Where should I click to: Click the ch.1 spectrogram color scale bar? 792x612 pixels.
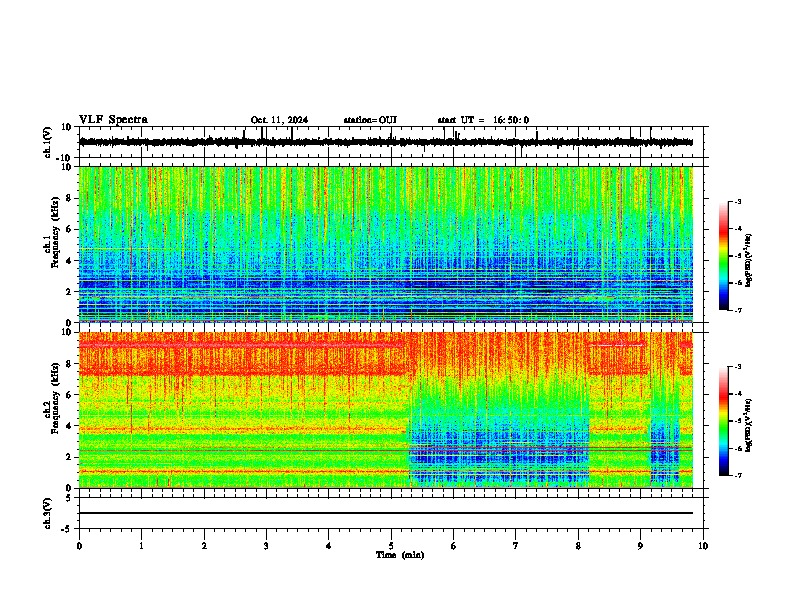(x=723, y=256)
